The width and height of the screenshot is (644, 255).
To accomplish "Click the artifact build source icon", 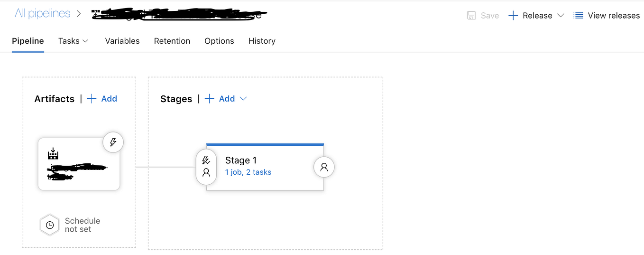I will point(53,153).
